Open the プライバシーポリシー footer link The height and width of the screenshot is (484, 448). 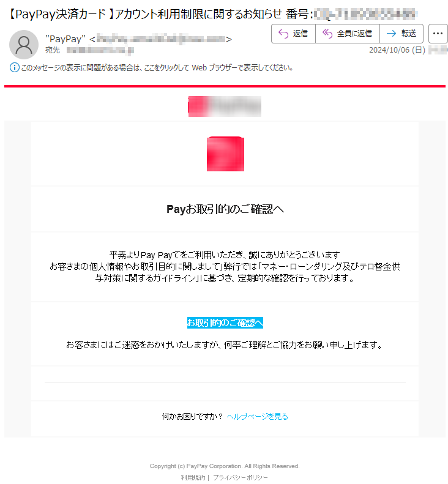[x=241, y=477]
